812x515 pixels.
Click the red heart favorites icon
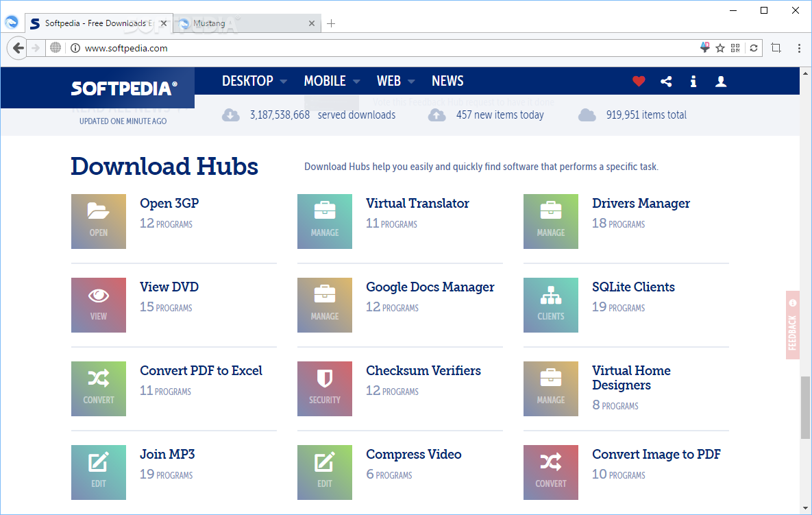pos(639,82)
